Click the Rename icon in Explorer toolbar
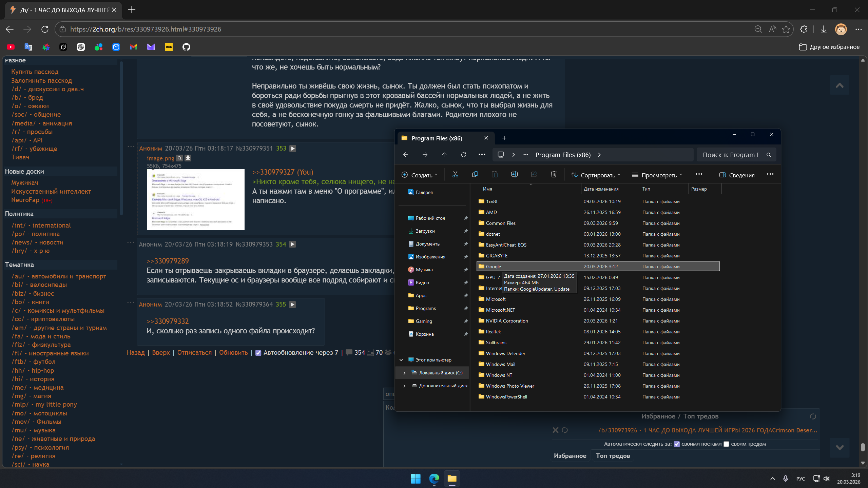 click(514, 175)
